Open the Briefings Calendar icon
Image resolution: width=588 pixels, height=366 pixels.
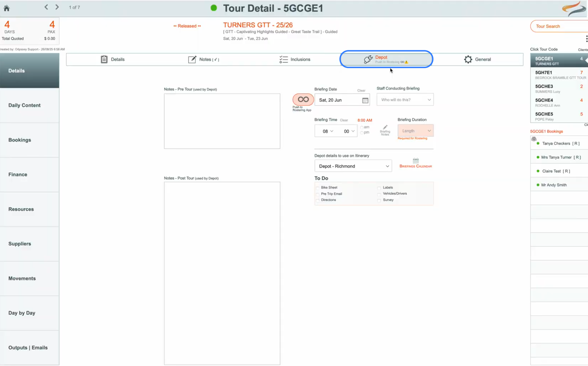[x=416, y=161]
